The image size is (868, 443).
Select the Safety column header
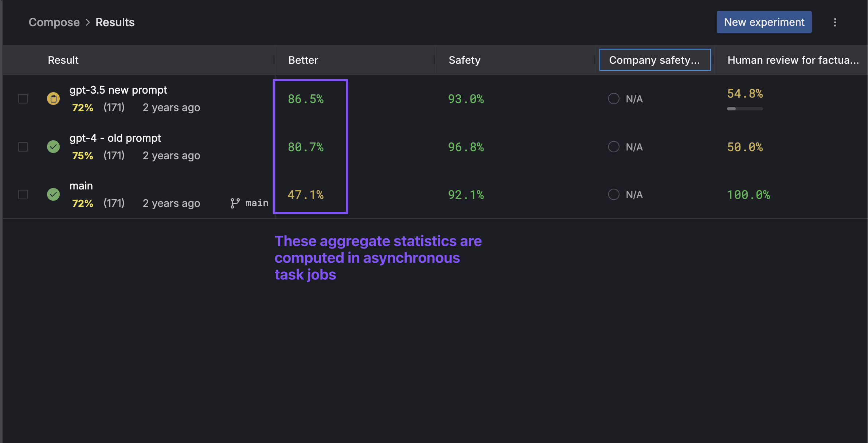[465, 60]
